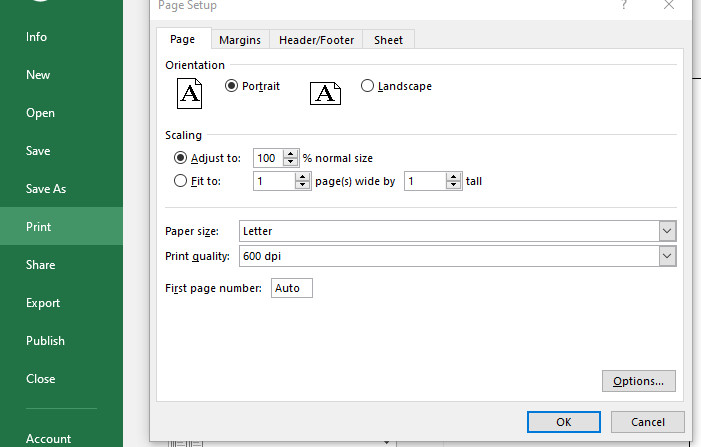Screen dimensions: 701x447
Task: Open New in the backstage menu
Action: pyautogui.click(x=61, y=75)
